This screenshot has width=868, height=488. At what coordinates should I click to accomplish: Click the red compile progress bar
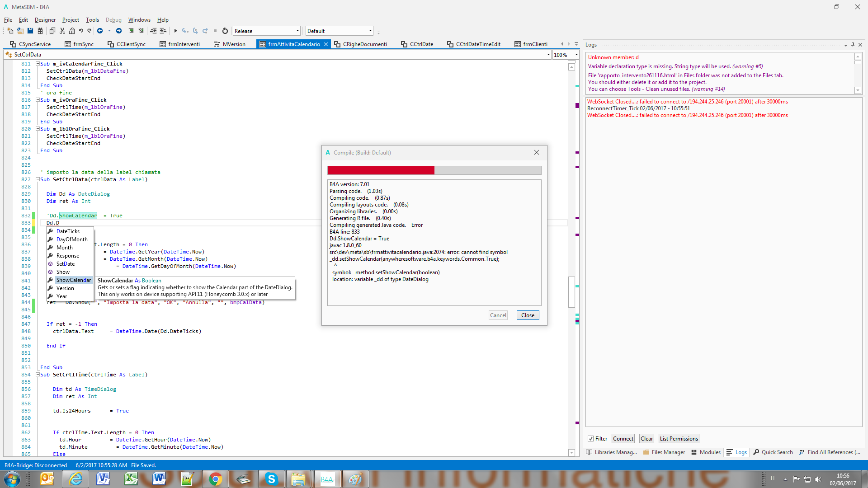pos(381,170)
